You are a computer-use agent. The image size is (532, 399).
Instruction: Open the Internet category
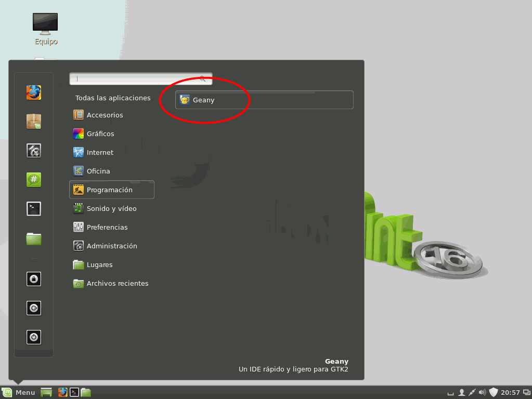pos(99,153)
